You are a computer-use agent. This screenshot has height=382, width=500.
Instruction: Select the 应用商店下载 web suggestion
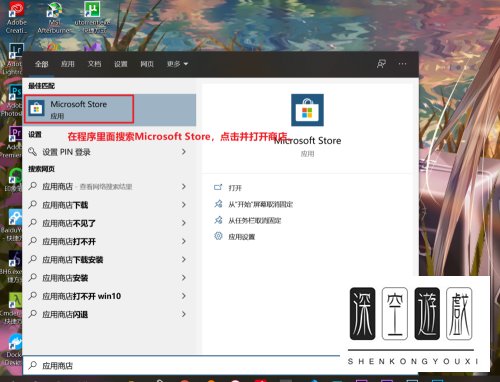[109, 205]
